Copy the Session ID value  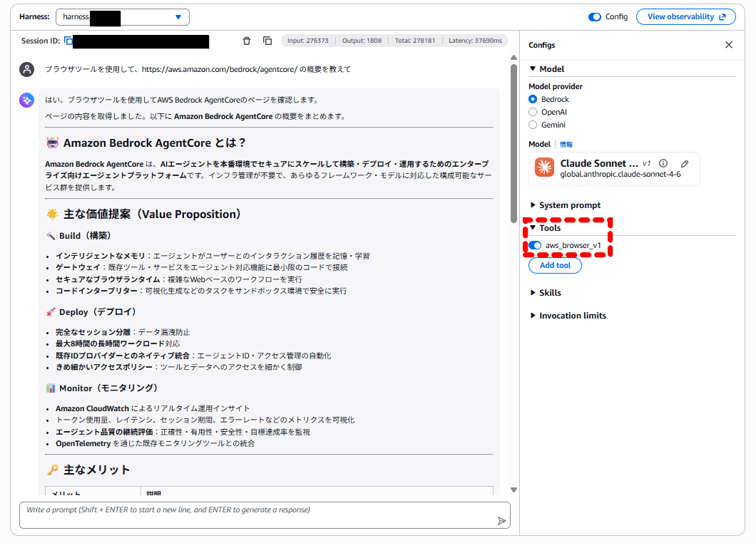(68, 41)
